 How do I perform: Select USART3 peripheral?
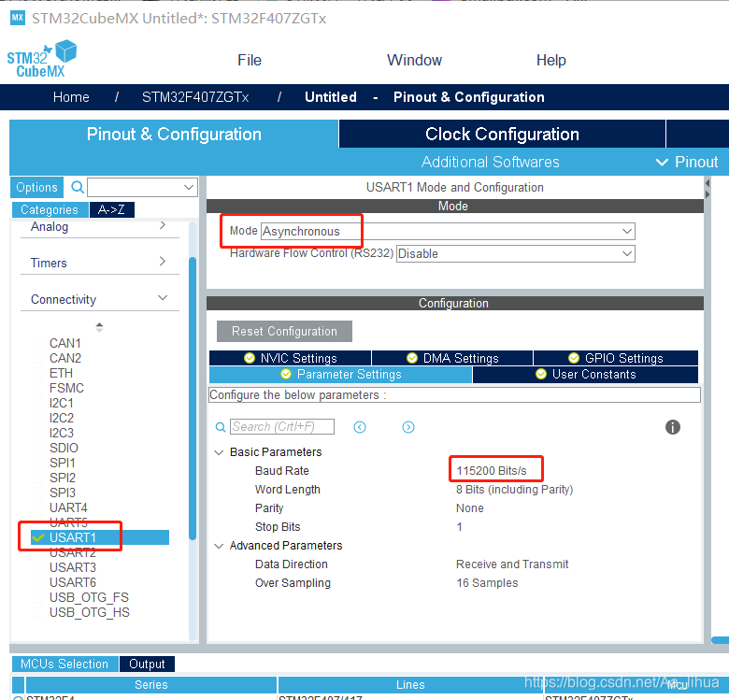click(x=73, y=567)
